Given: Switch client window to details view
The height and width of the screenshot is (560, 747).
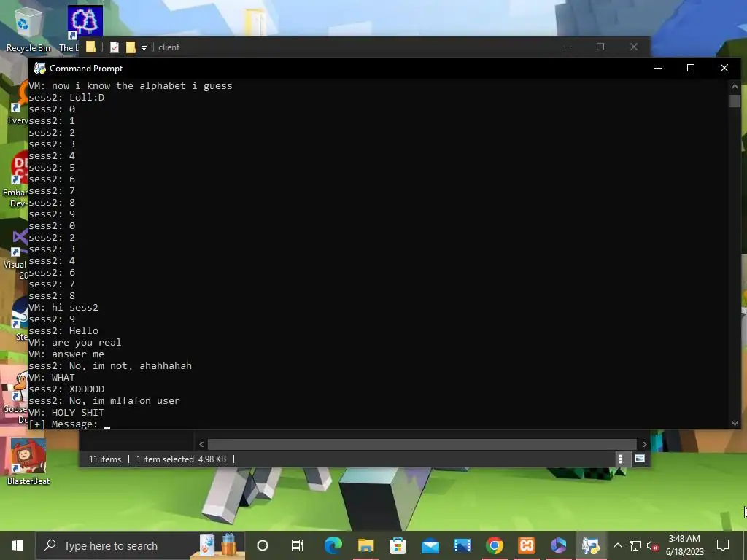Looking at the screenshot, I should [x=620, y=459].
